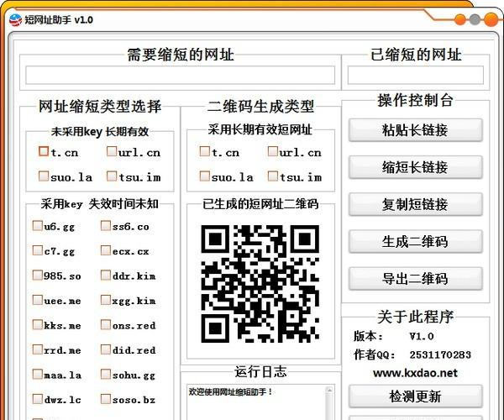The height and width of the screenshot is (420, 504).
Task: Select the sohu.gg option
Action: 106,374
